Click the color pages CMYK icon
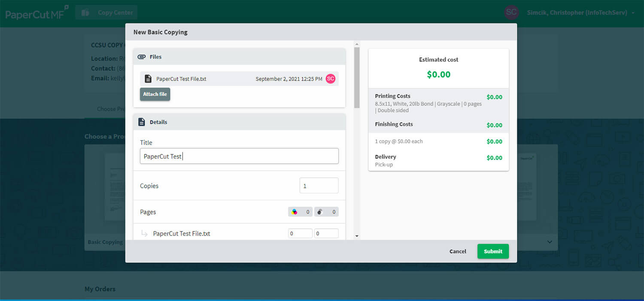 point(295,212)
